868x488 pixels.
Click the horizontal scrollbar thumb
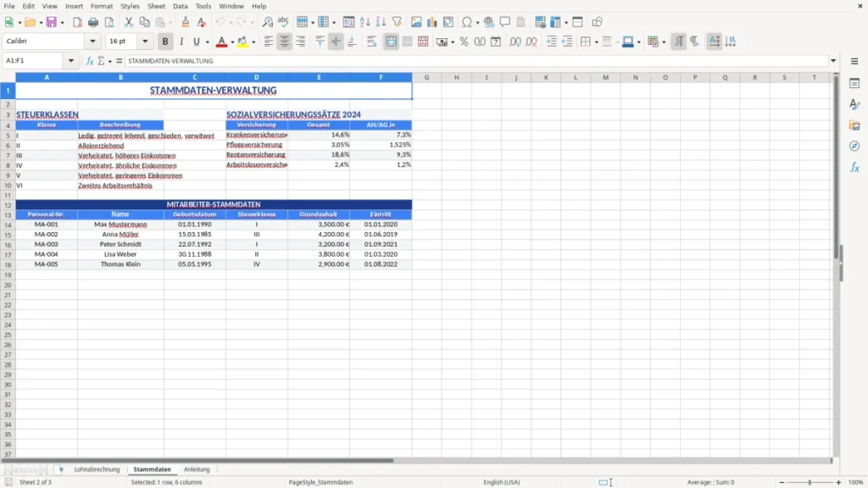(x=198, y=460)
